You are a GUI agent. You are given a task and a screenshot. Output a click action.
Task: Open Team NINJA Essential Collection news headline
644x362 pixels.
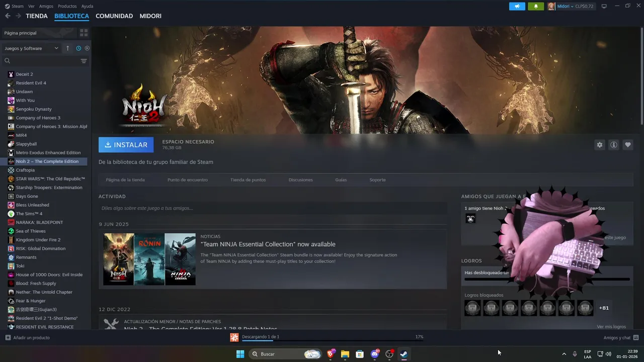click(268, 244)
